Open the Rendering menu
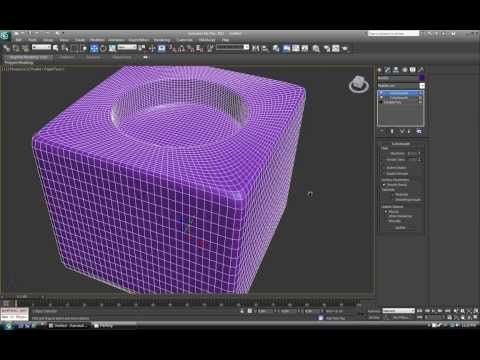480x360 pixels. [162, 40]
